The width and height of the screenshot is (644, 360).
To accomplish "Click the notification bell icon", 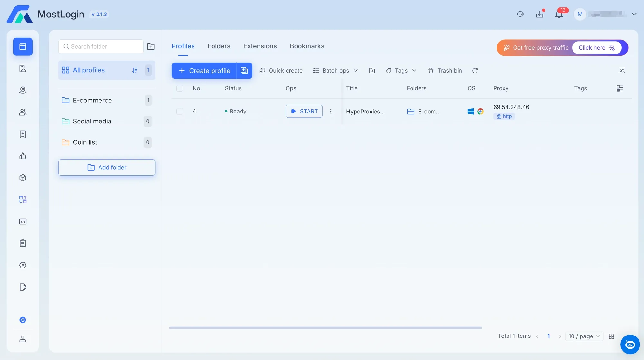I will (559, 15).
